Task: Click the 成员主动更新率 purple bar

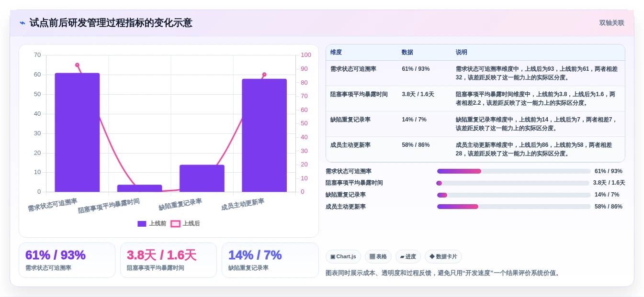Action: point(264,135)
